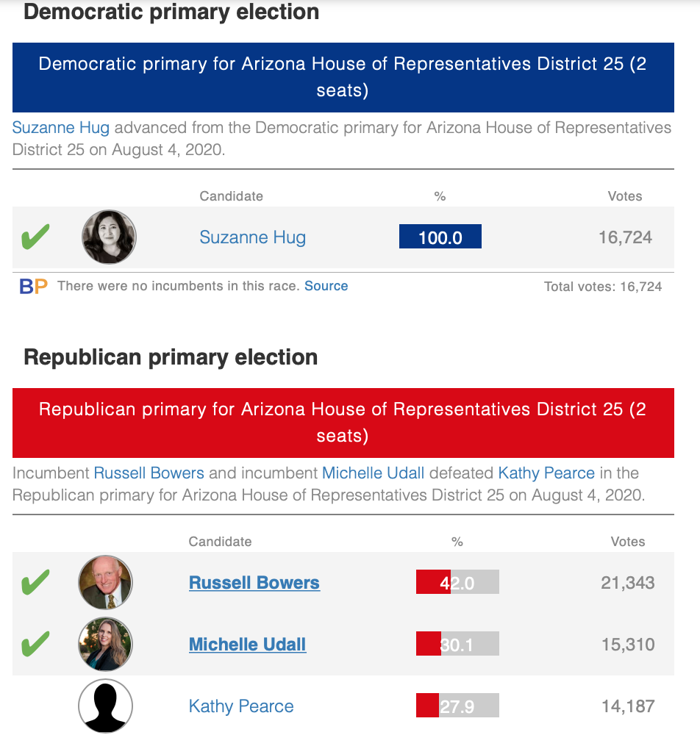Click Kathy Pearce candidate name in table
This screenshot has width=700, height=735.
pyautogui.click(x=241, y=706)
